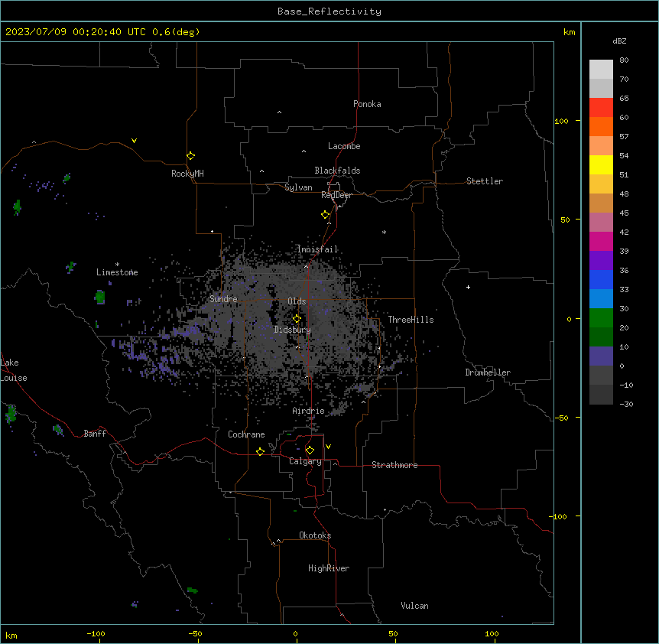Click the white plus marker north of Drumheller
This screenshot has height=644, width=659.
(468, 287)
